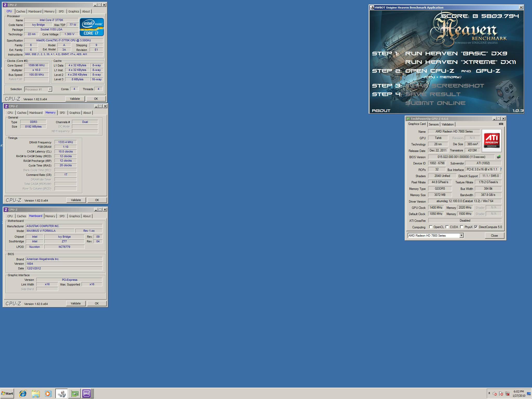Open Internet Explorer from the taskbar
Image resolution: width=532 pixels, height=399 pixels.
pyautogui.click(x=23, y=394)
